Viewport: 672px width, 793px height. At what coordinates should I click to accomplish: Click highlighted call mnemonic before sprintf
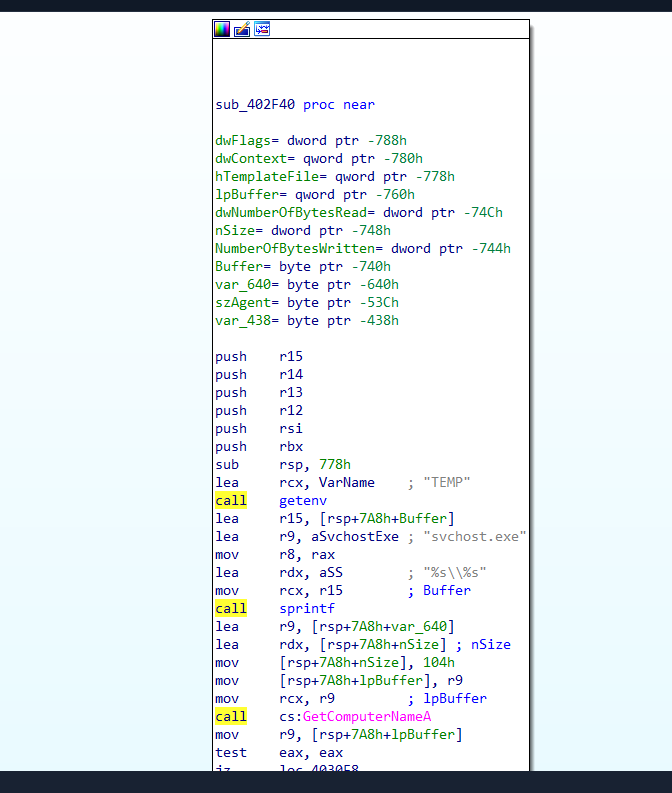tap(231, 609)
